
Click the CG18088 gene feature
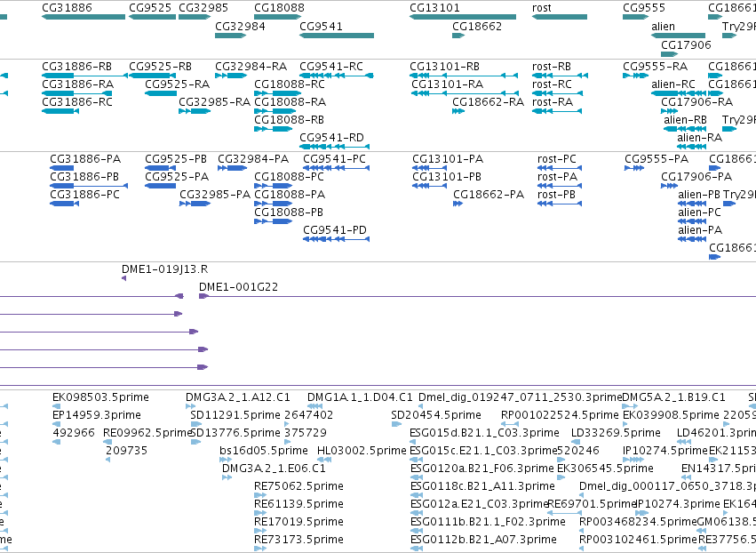click(x=278, y=17)
